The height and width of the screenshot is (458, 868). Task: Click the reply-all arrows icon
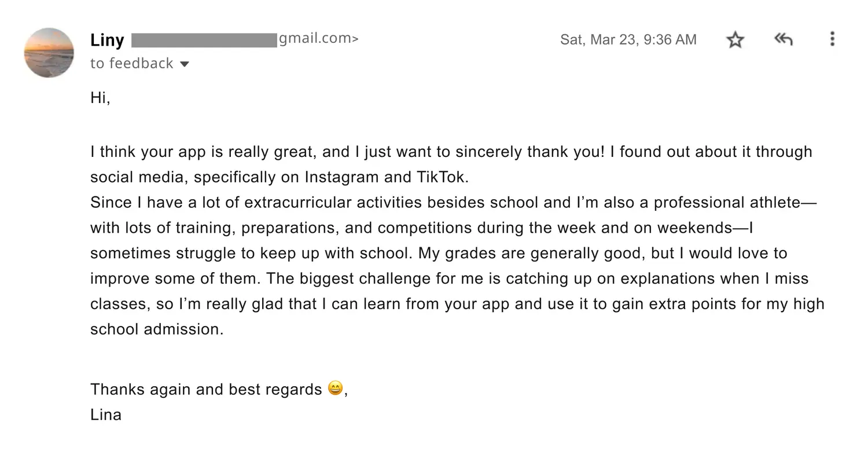pyautogui.click(x=784, y=39)
